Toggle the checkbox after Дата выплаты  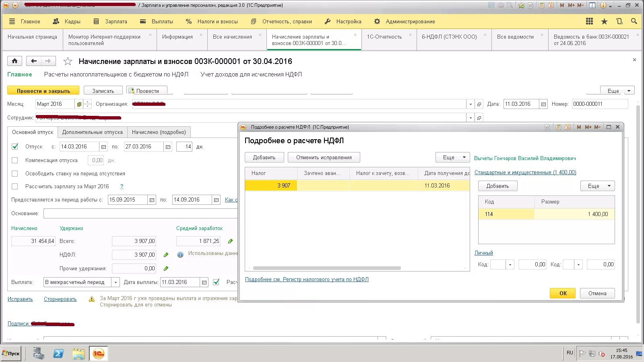(x=216, y=282)
